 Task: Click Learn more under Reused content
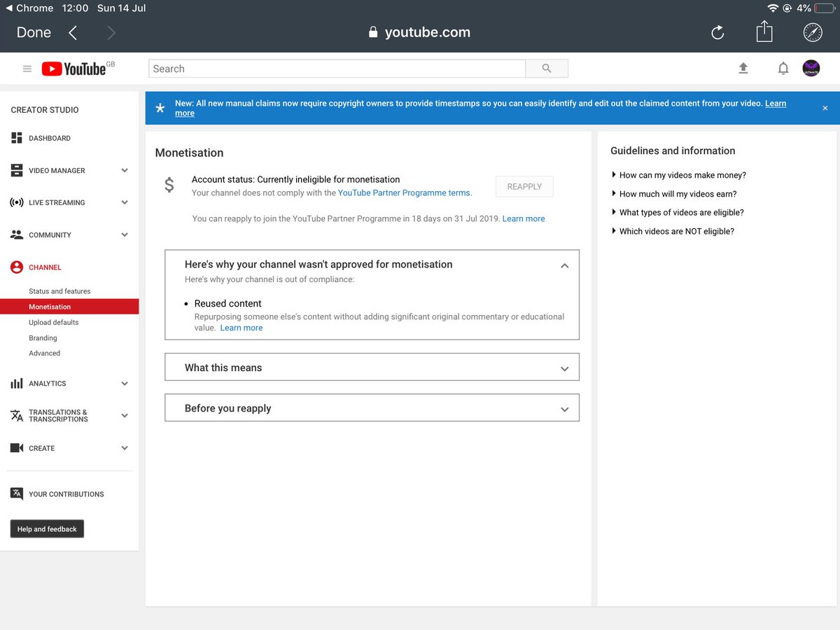pyautogui.click(x=241, y=328)
